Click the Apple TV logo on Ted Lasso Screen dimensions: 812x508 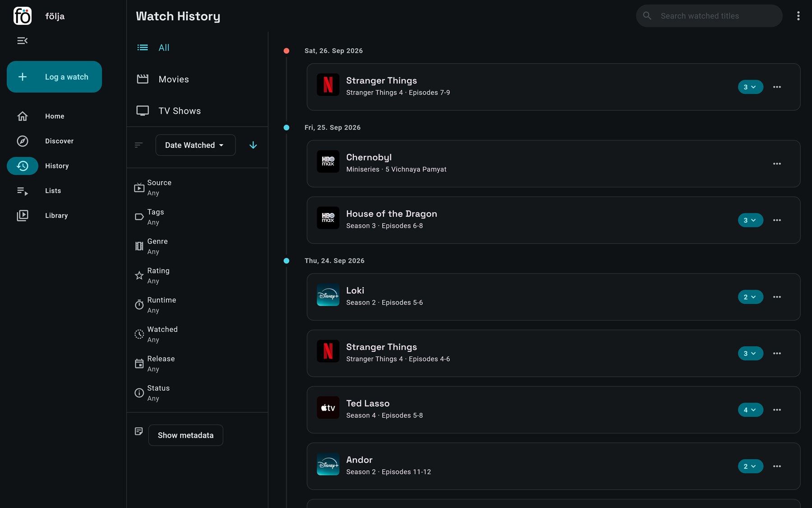(x=328, y=407)
